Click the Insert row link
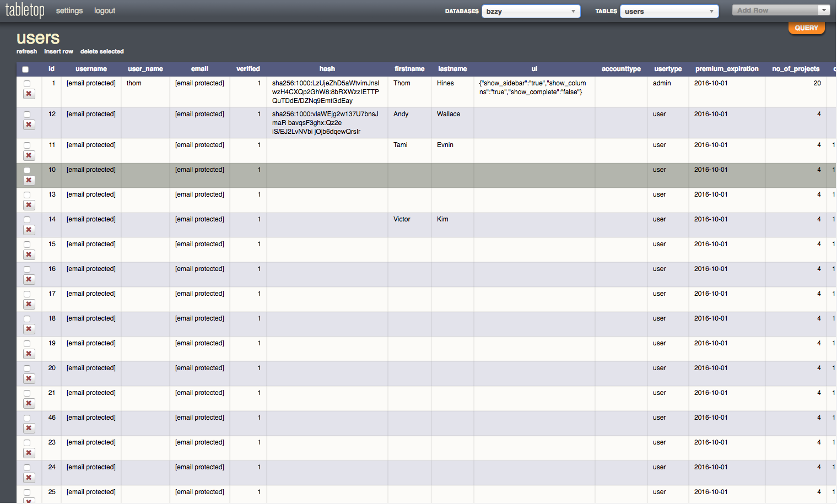This screenshot has height=504, width=837. pos(58,51)
